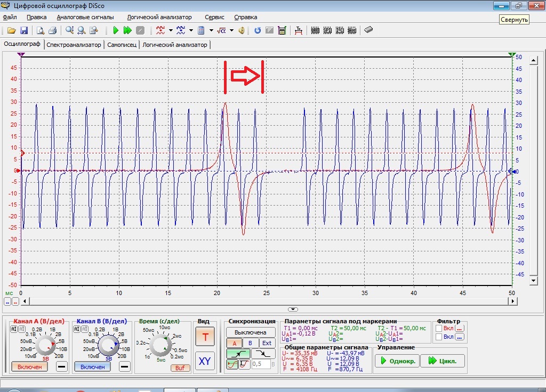Open dropdown arrow next to calculator icon
This screenshot has height=392, width=546.
[x=212, y=30]
